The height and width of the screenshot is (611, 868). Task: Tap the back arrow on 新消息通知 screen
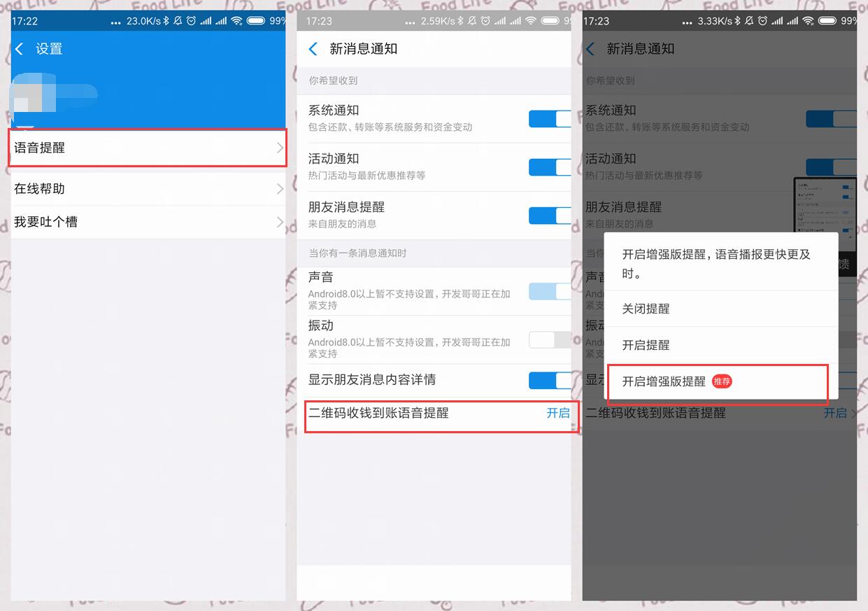(x=314, y=49)
